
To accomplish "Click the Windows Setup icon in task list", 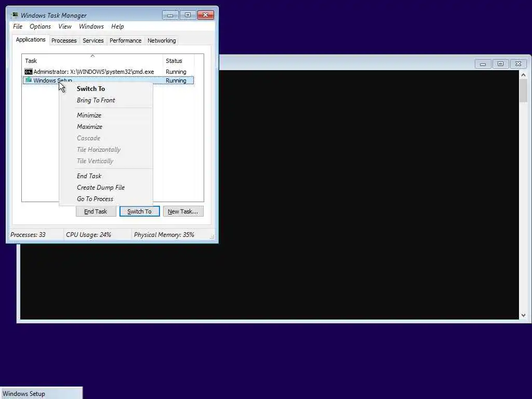I will [x=29, y=80].
